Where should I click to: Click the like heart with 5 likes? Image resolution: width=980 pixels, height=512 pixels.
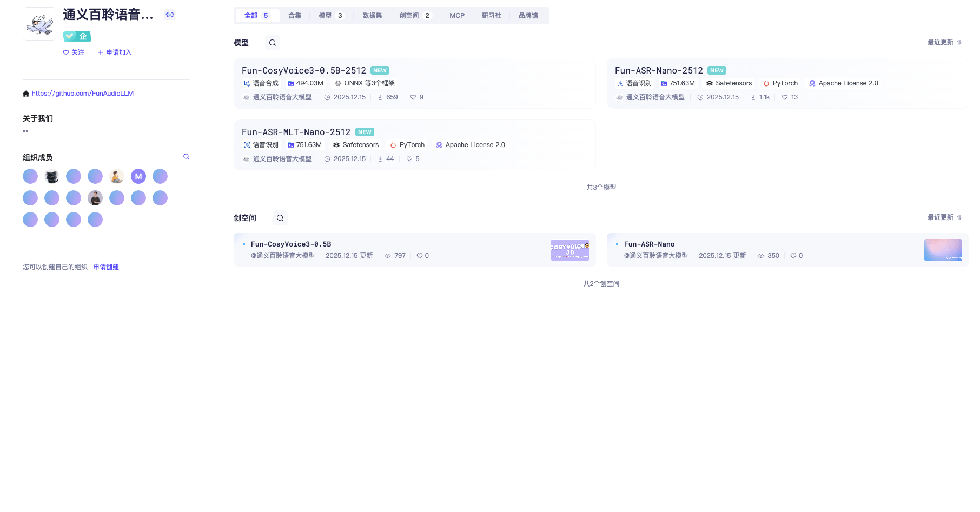coord(409,159)
